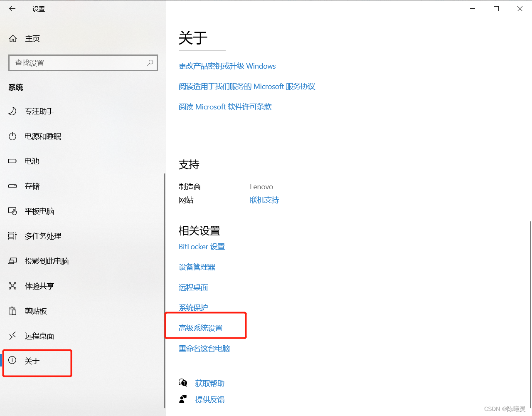Open 系统保护 link
The width and height of the screenshot is (532, 416).
193,308
